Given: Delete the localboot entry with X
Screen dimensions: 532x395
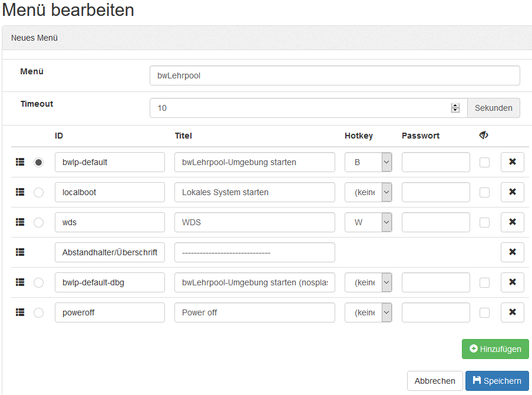Looking at the screenshot, I should pos(512,192).
